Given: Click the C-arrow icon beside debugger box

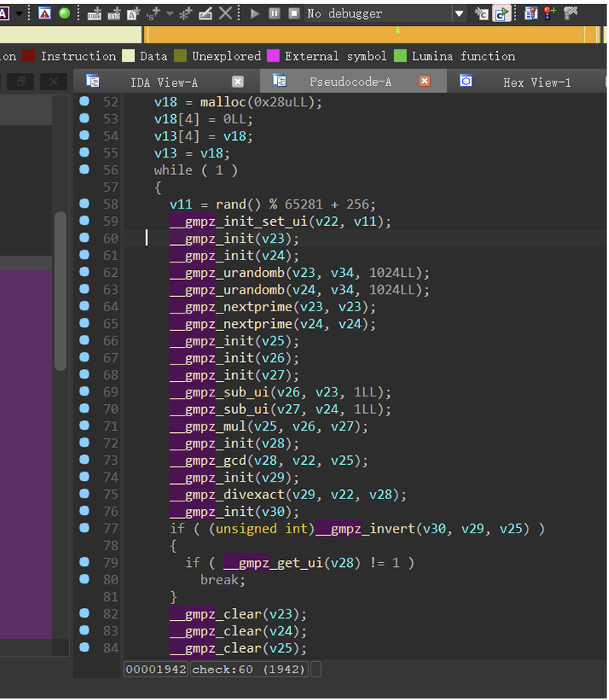Looking at the screenshot, I should click(481, 14).
